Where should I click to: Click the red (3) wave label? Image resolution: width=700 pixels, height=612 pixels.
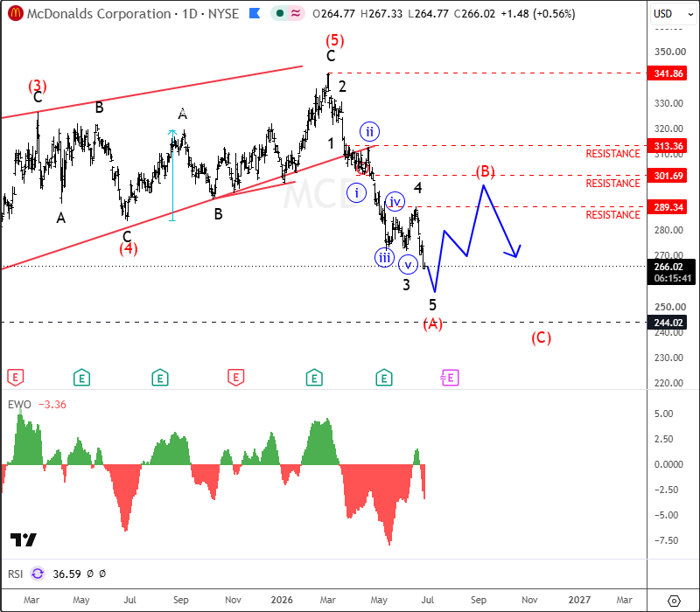[38, 85]
